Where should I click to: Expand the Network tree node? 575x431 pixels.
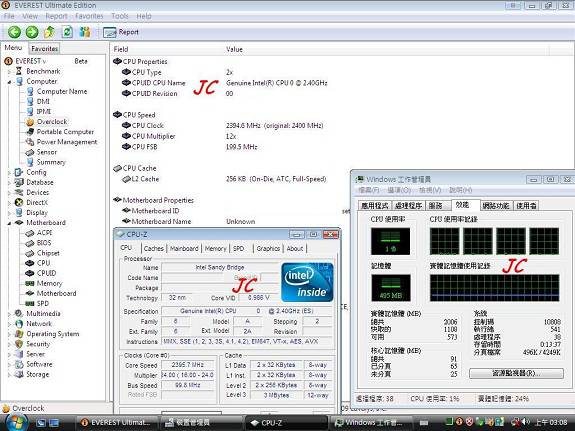click(x=9, y=324)
